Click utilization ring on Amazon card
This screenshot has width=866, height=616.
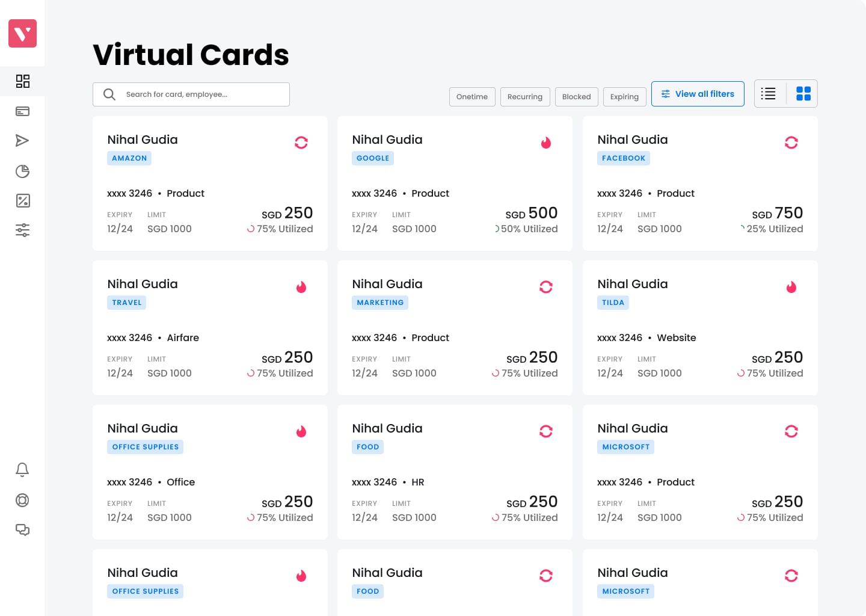pos(251,229)
